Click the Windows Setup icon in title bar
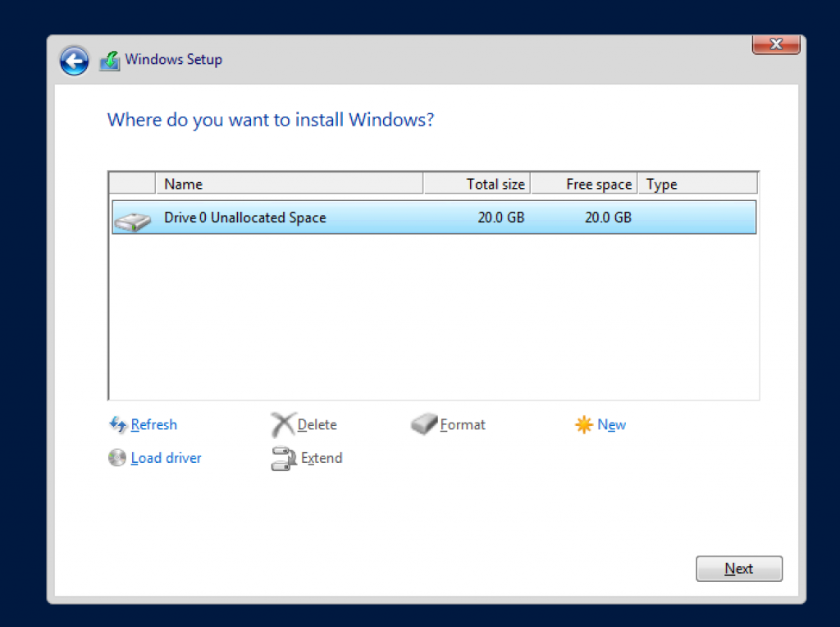 pos(110,59)
